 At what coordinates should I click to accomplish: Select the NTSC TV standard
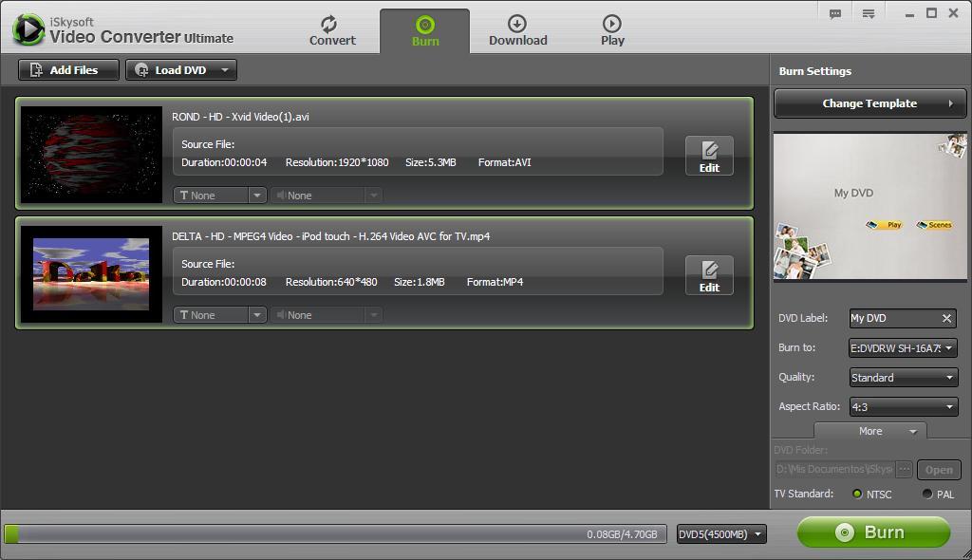[x=859, y=495]
